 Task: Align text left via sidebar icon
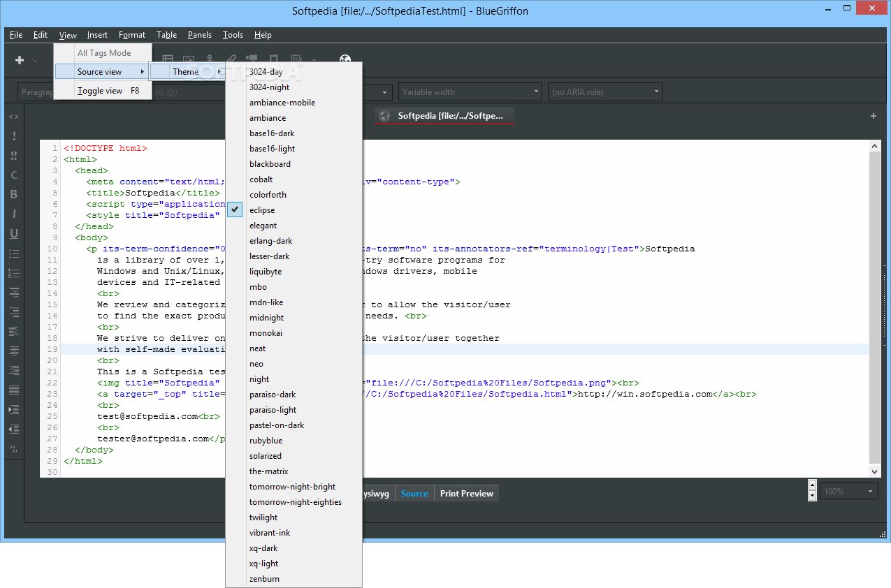pos(14,332)
